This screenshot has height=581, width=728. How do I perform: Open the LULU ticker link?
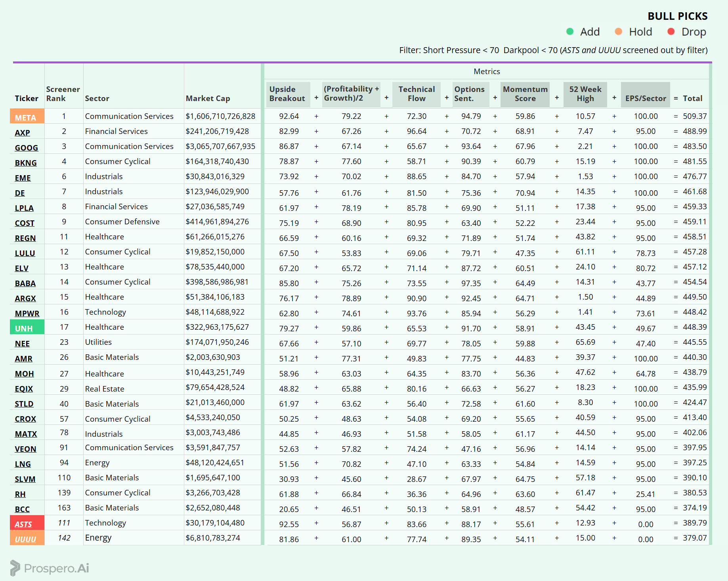(x=25, y=253)
